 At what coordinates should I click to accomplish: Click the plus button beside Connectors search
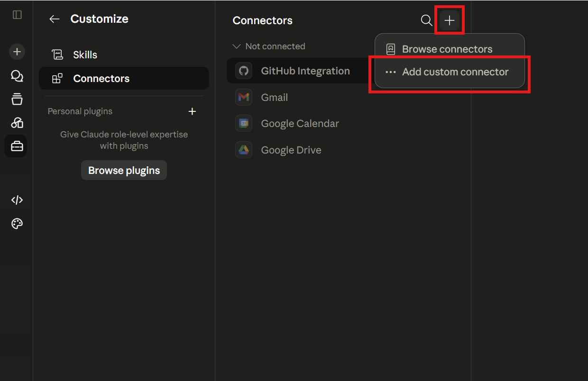pos(449,20)
